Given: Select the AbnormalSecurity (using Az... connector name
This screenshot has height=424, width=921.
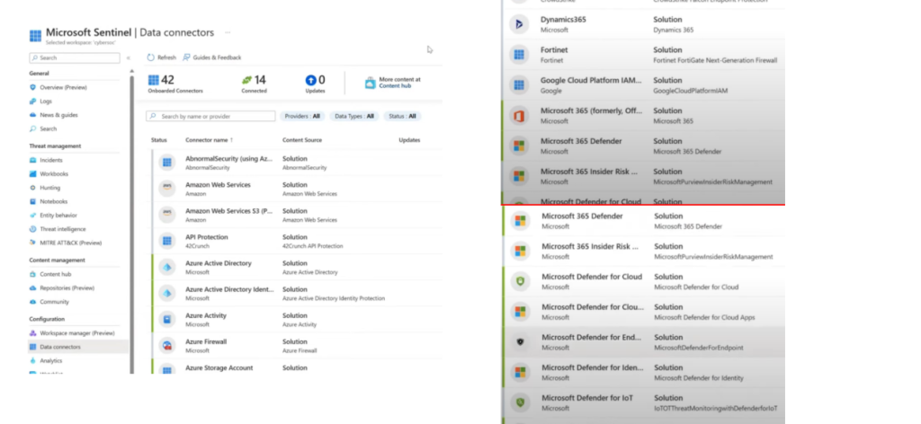Looking at the screenshot, I should pyautogui.click(x=229, y=159).
